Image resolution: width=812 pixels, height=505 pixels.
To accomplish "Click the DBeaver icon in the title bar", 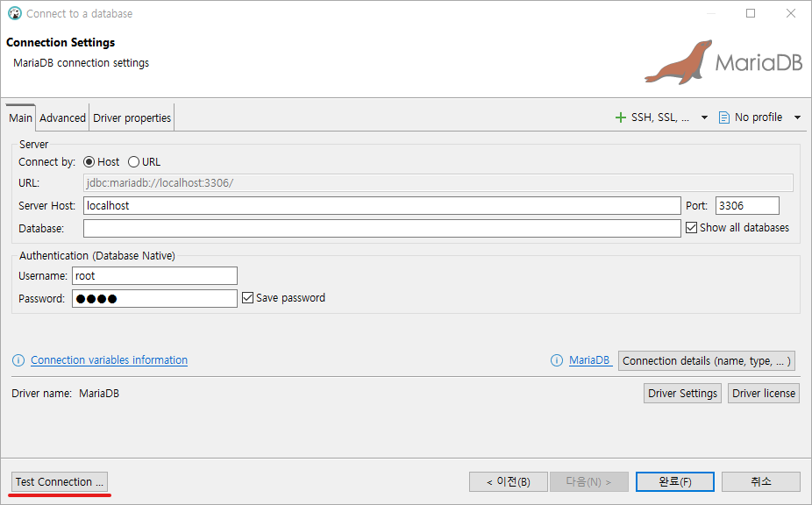I will point(15,13).
